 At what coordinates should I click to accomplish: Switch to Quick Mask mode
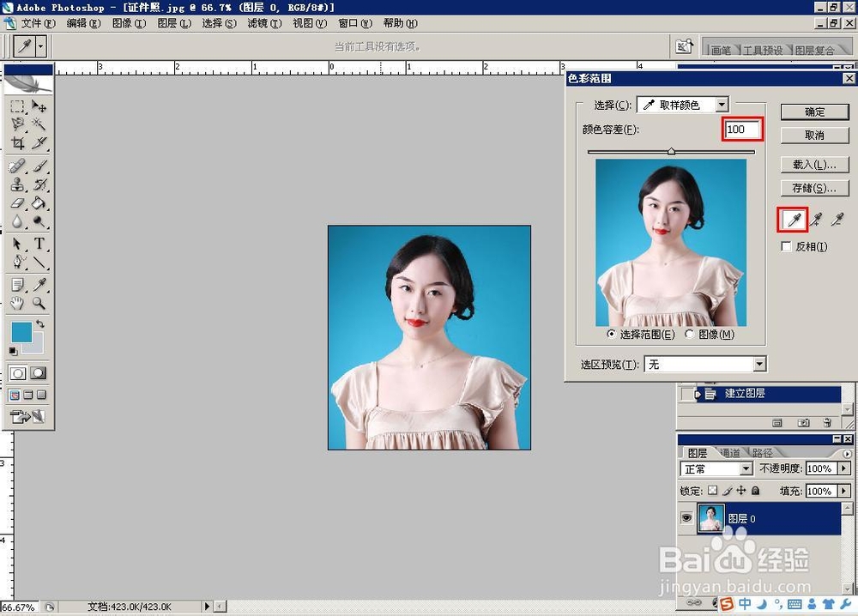[x=39, y=373]
